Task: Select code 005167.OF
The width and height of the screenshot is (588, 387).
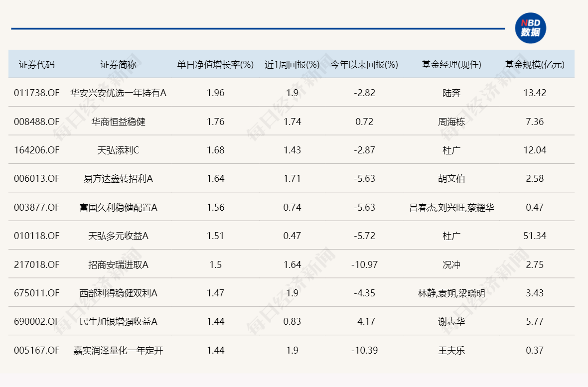Action: tap(37, 350)
